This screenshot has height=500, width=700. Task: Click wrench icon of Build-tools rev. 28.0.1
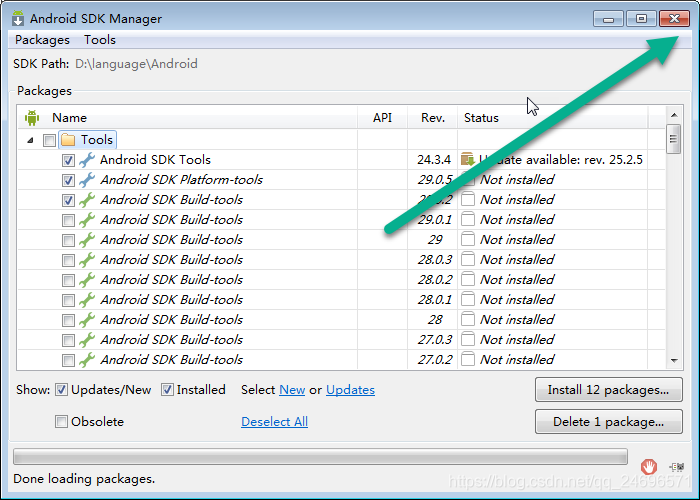pyautogui.click(x=87, y=300)
